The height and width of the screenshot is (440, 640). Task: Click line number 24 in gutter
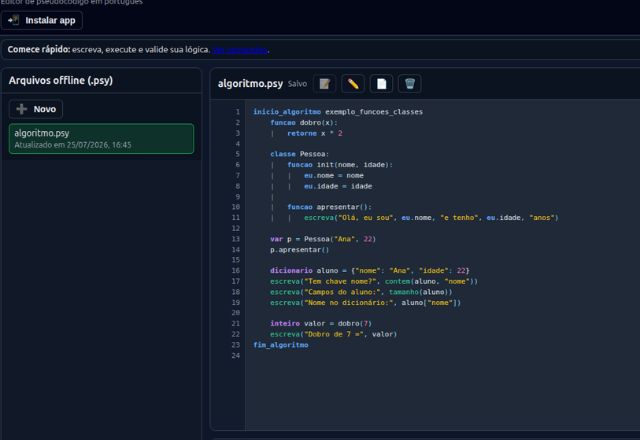pos(236,356)
